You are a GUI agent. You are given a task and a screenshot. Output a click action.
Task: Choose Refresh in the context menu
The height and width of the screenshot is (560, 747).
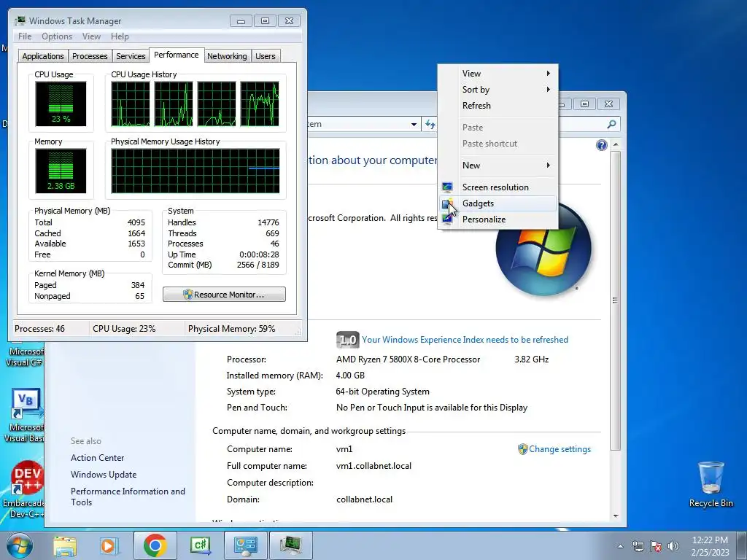(x=498, y=106)
